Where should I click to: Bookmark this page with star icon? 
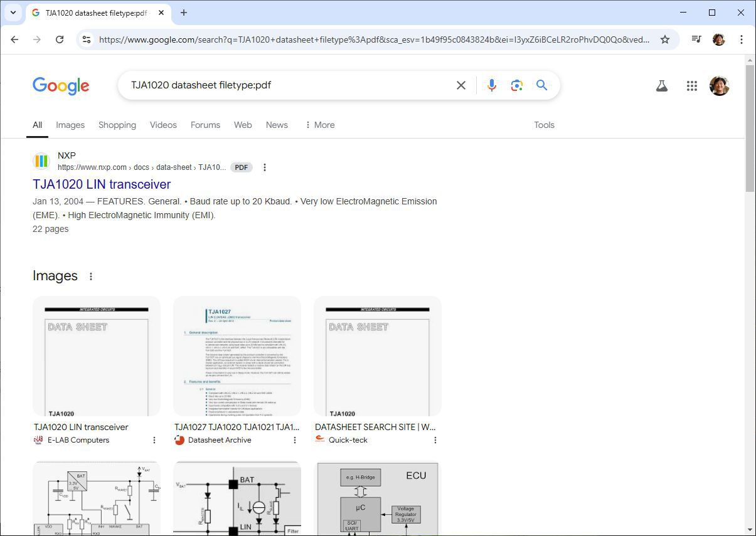pos(665,39)
